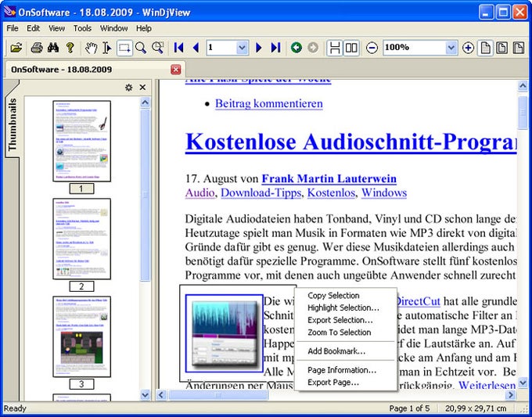Click author link Frank Martin Lauterwein
The height and width of the screenshot is (417, 532).
click(x=329, y=178)
